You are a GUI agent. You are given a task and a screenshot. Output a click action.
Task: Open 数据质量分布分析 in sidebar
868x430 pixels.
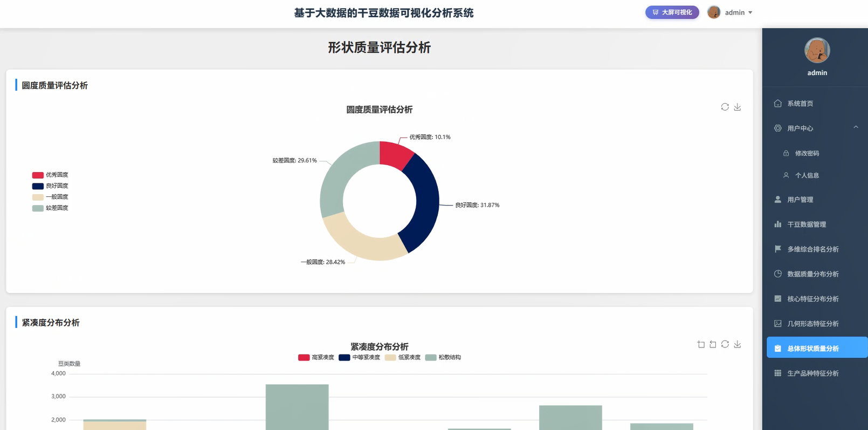(x=815, y=274)
